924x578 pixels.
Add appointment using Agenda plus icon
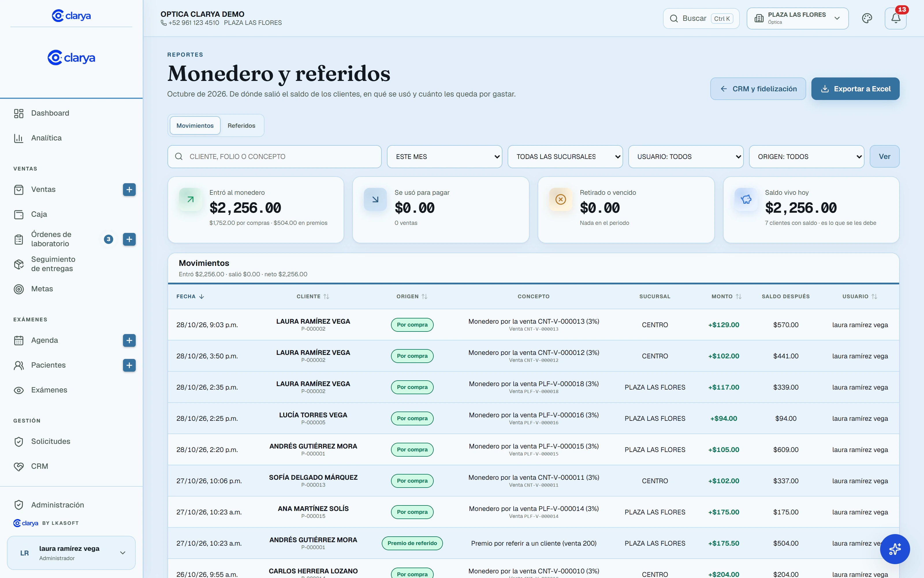click(129, 340)
